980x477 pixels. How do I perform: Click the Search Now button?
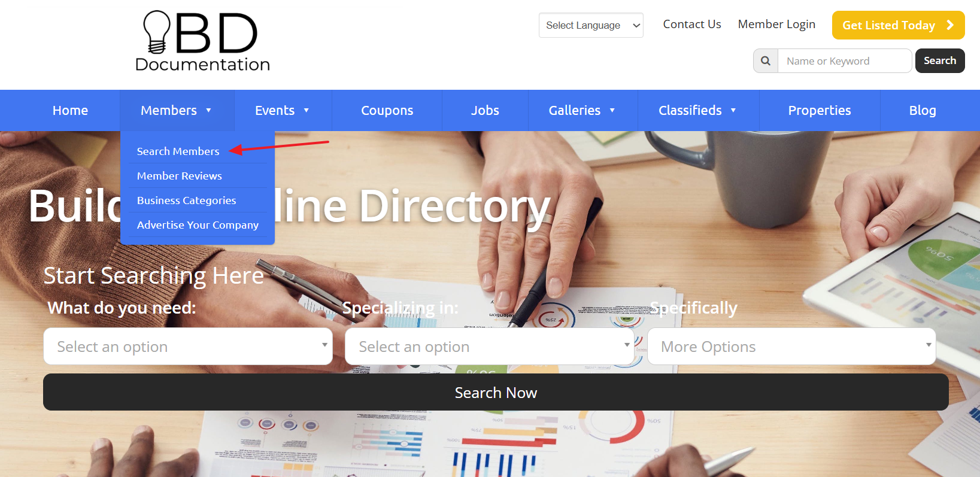point(496,392)
